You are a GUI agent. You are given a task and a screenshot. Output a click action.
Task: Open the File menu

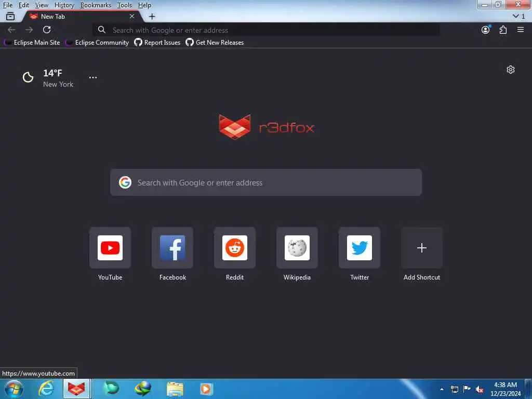tap(7, 5)
